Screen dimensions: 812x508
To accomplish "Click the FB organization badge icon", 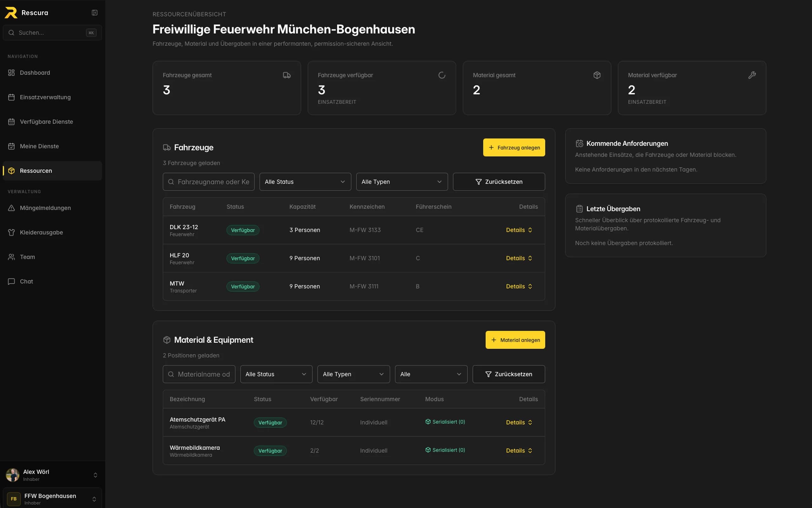I will [14, 499].
